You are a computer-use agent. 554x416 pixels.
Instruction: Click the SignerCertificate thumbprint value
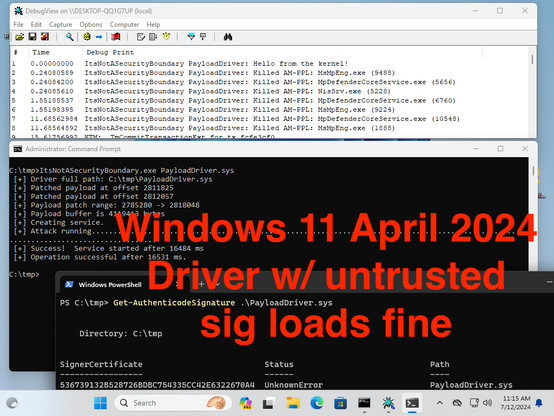(x=157, y=385)
